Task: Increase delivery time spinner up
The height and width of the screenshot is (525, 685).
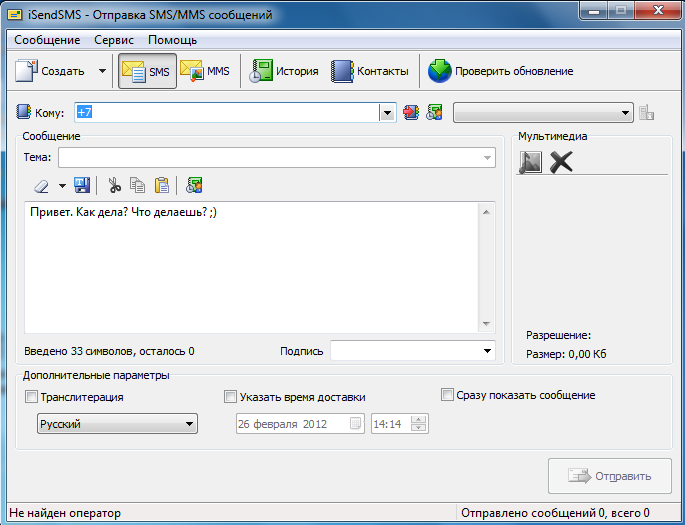Action: coord(419,420)
